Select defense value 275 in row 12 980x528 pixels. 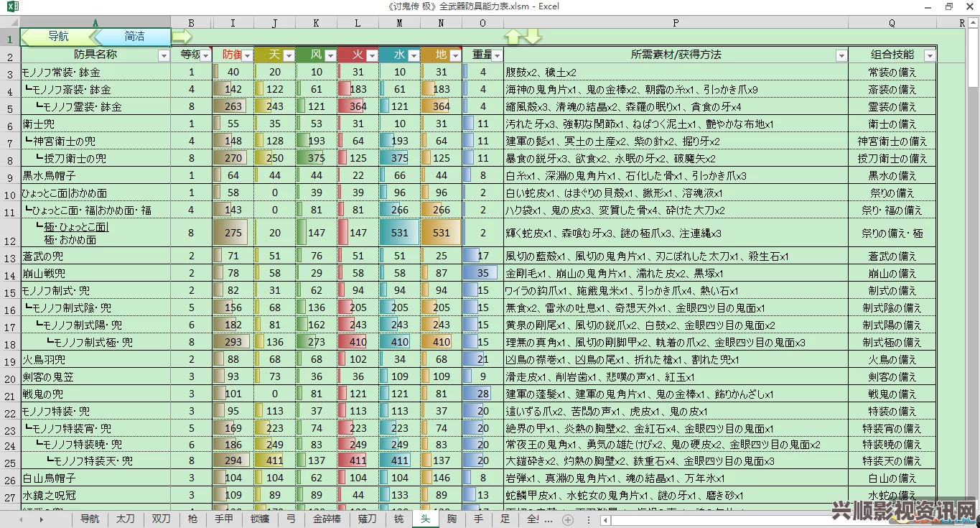tap(233, 233)
